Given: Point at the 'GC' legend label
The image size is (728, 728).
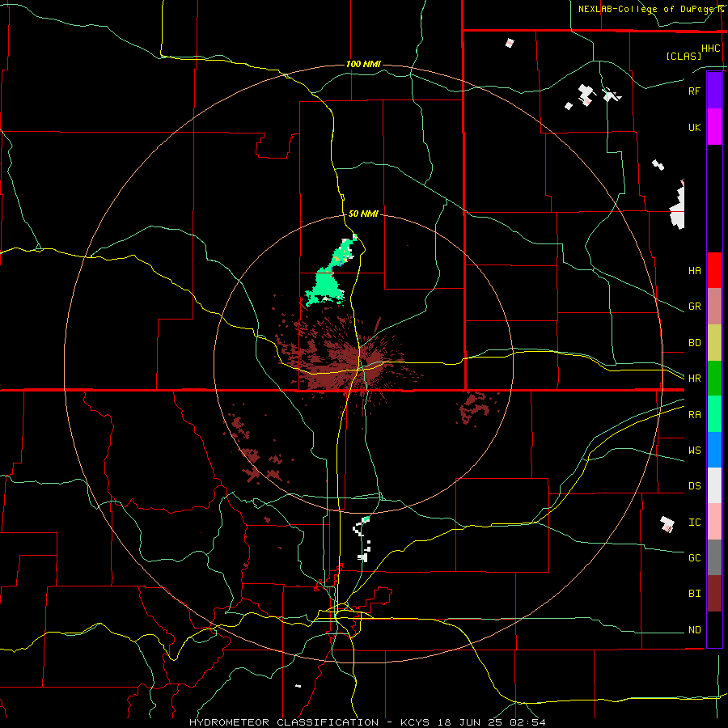Looking at the screenshot, I should [x=694, y=558].
